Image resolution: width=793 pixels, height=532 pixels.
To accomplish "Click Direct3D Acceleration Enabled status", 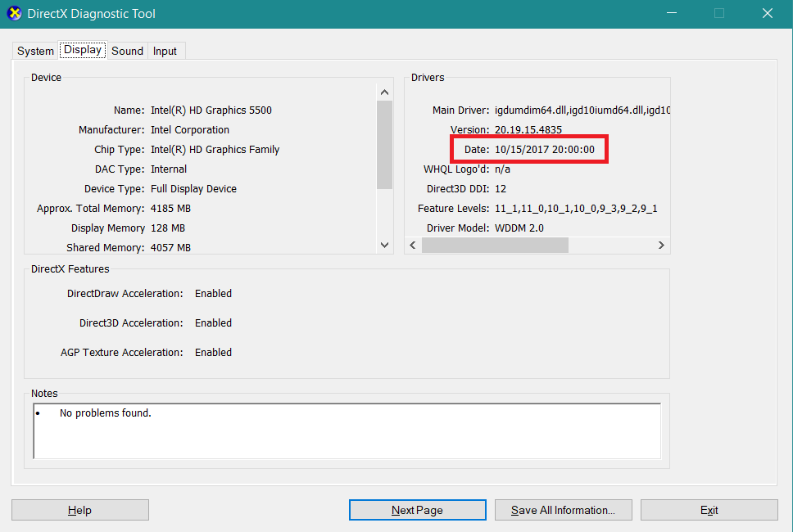I will pos(213,322).
